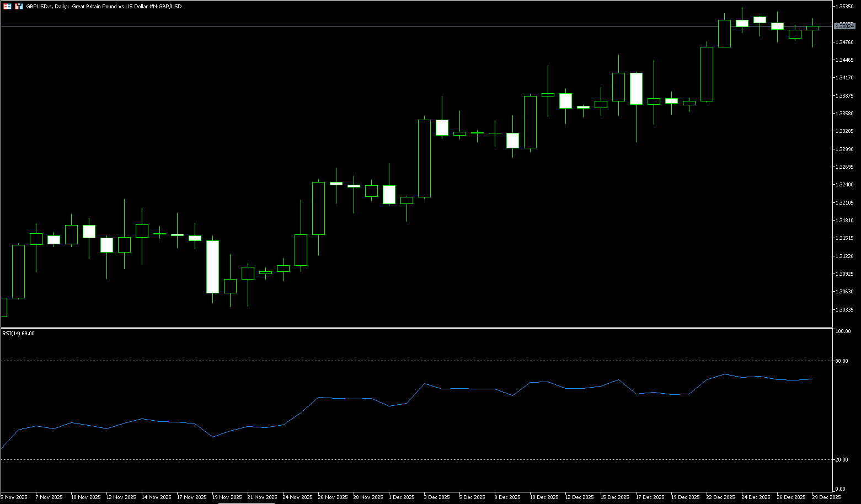Click the RSI 80.00 level label
Screen dimensions: 861x504
[842, 361]
